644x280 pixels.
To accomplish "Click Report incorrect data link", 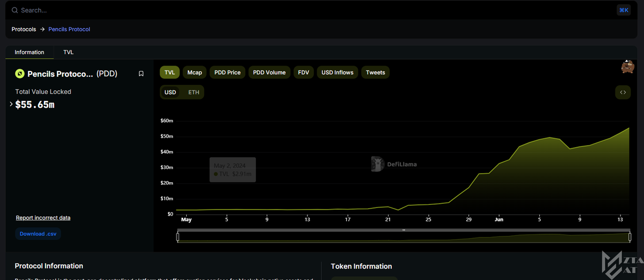I will point(43,218).
